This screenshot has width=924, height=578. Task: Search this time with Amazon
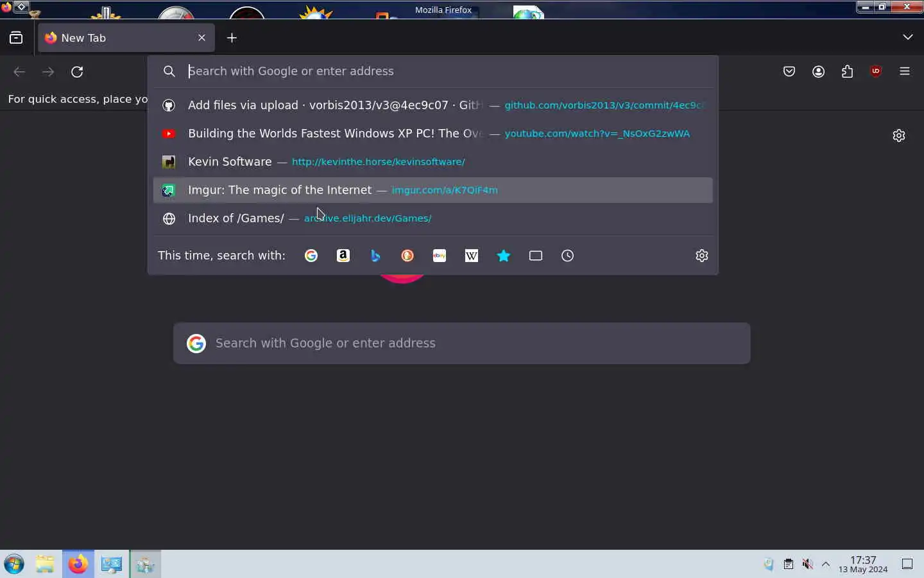343,256
